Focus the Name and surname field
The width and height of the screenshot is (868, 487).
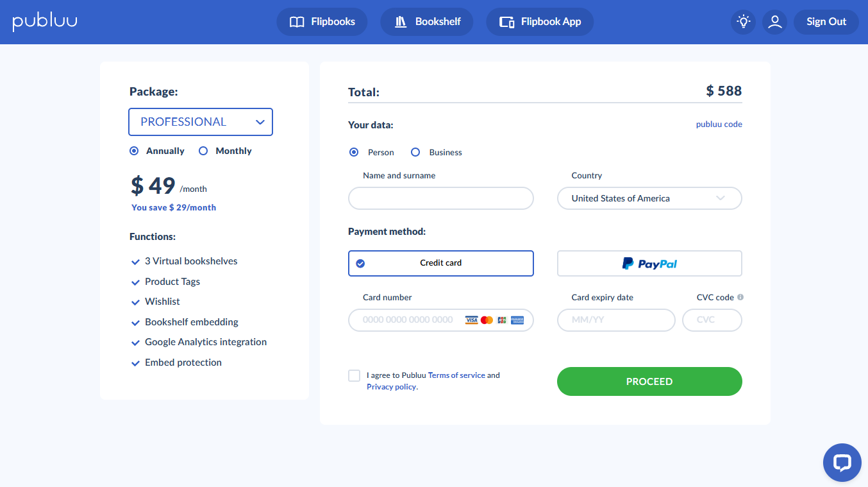point(441,198)
